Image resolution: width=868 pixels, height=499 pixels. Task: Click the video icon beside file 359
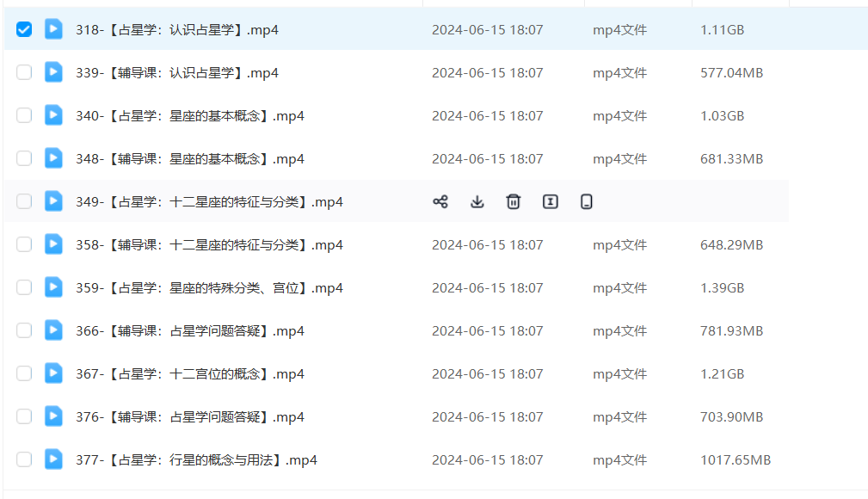[53, 287]
